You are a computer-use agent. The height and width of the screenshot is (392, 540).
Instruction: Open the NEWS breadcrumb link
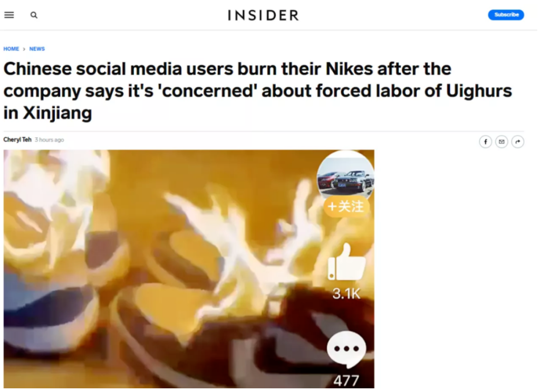pos(37,49)
